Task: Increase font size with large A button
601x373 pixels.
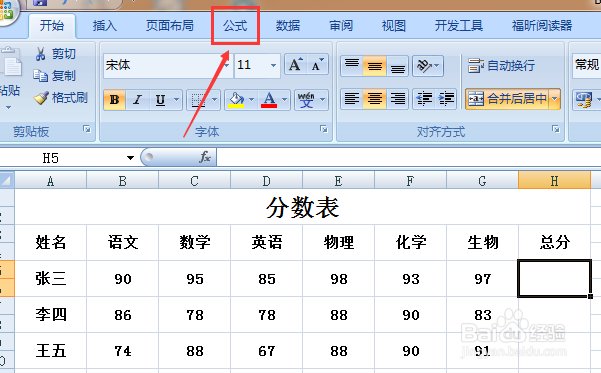Action: click(295, 64)
